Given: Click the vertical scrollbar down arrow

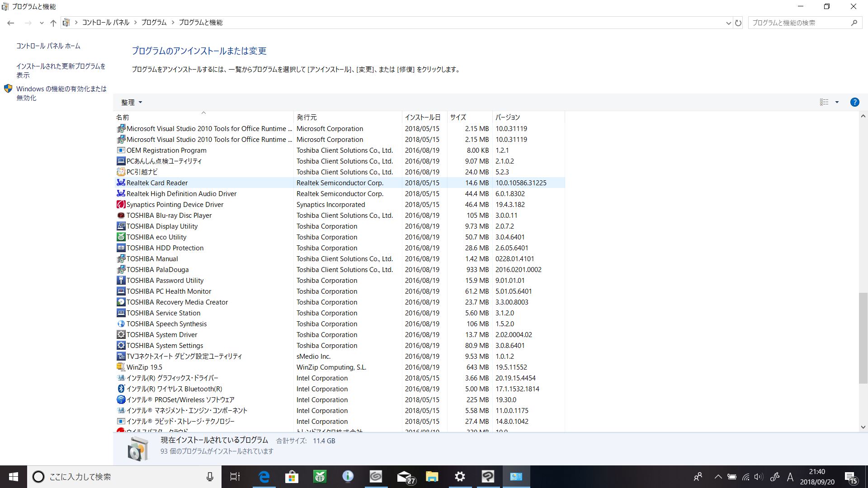Looking at the screenshot, I should tap(863, 427).
